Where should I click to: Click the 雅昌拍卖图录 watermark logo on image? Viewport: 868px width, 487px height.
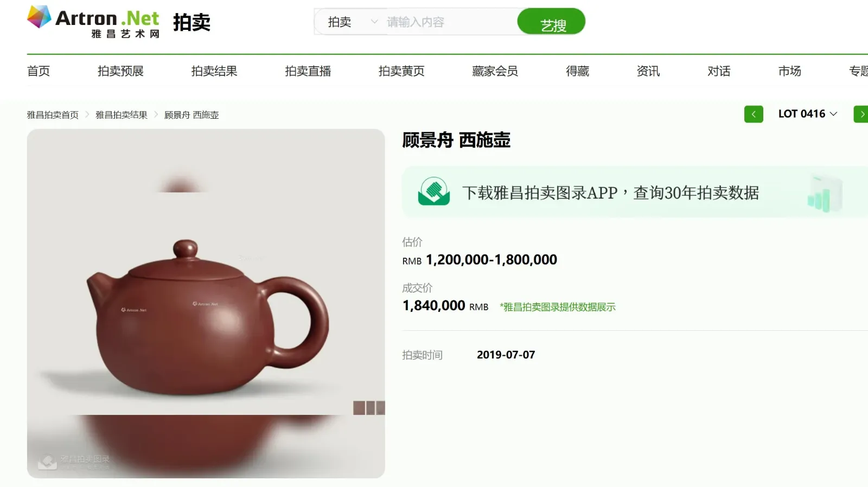pyautogui.click(x=74, y=462)
